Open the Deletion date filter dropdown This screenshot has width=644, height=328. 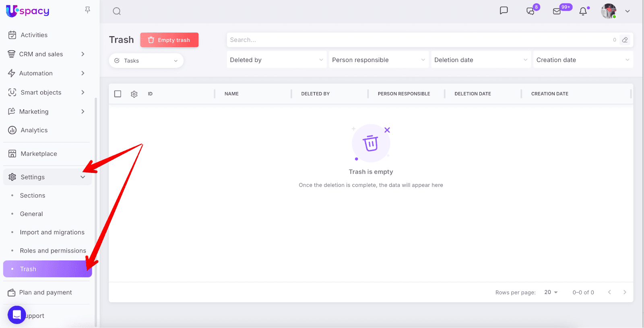tap(481, 60)
